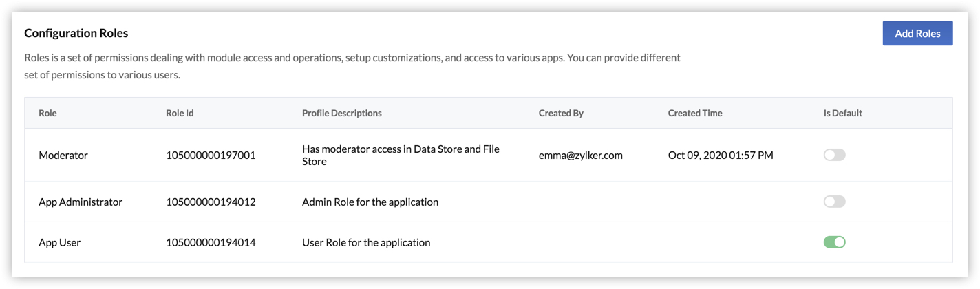Click the Created Time column header

point(695,113)
